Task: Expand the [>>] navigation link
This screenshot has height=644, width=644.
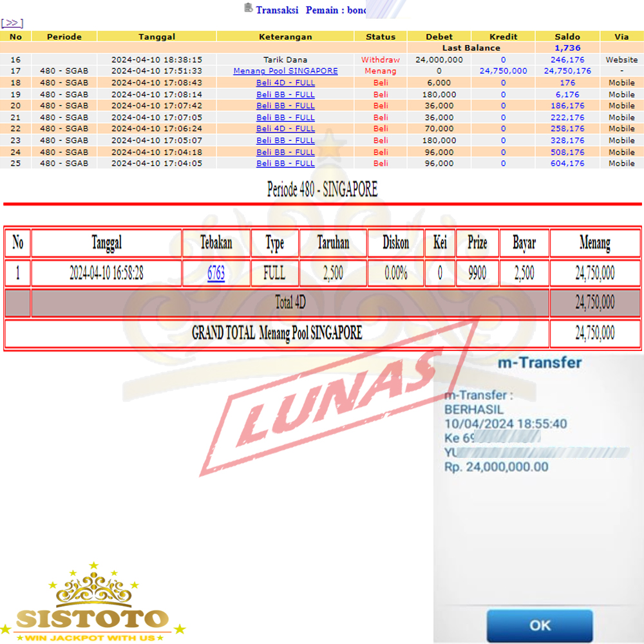Action: click(12, 23)
